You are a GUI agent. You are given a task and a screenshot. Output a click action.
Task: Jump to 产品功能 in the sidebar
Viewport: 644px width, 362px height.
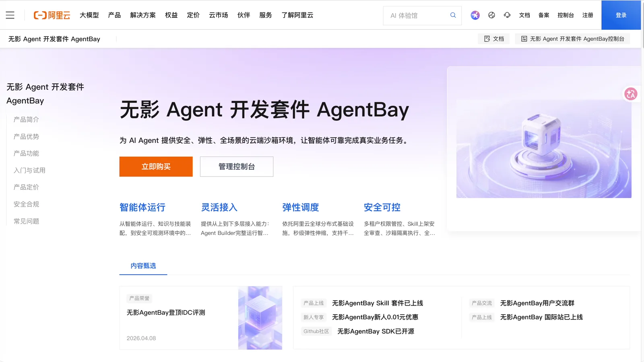(x=26, y=153)
